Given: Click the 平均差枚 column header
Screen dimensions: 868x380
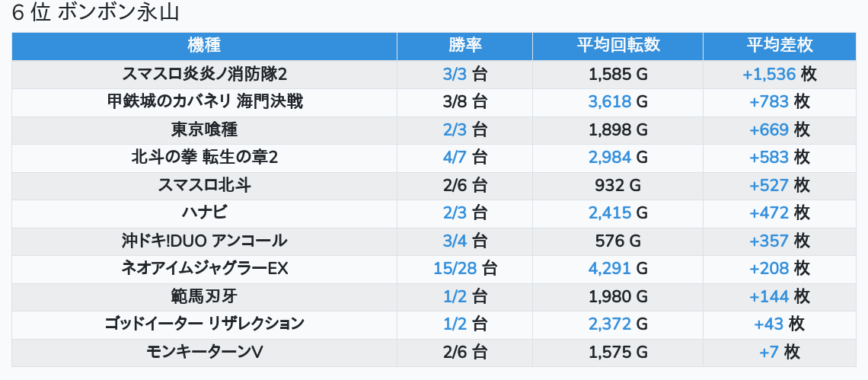Looking at the screenshot, I should click(x=779, y=46).
